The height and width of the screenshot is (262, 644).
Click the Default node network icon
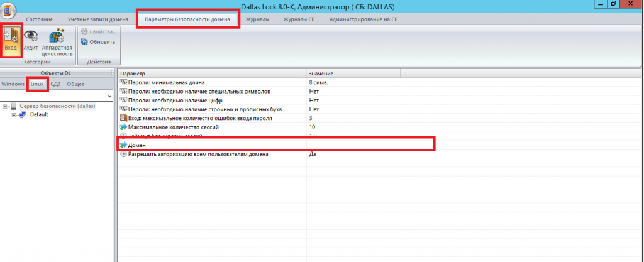(x=23, y=114)
